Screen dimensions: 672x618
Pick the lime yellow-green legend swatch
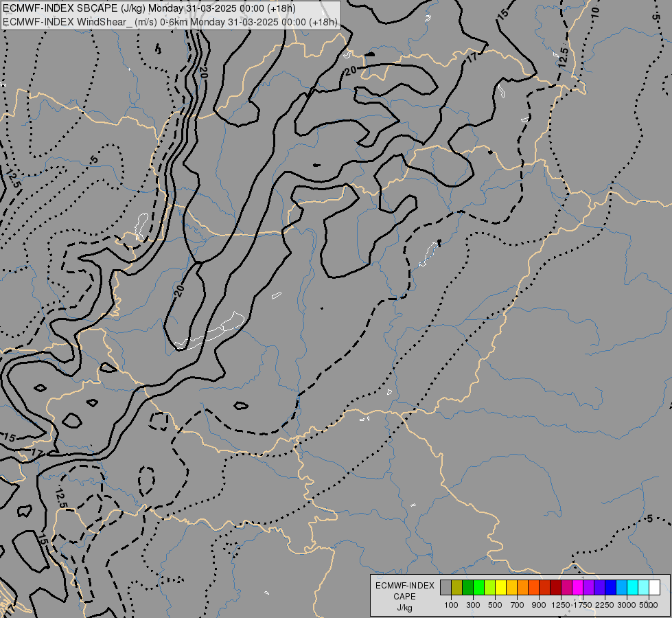pyautogui.click(x=490, y=587)
